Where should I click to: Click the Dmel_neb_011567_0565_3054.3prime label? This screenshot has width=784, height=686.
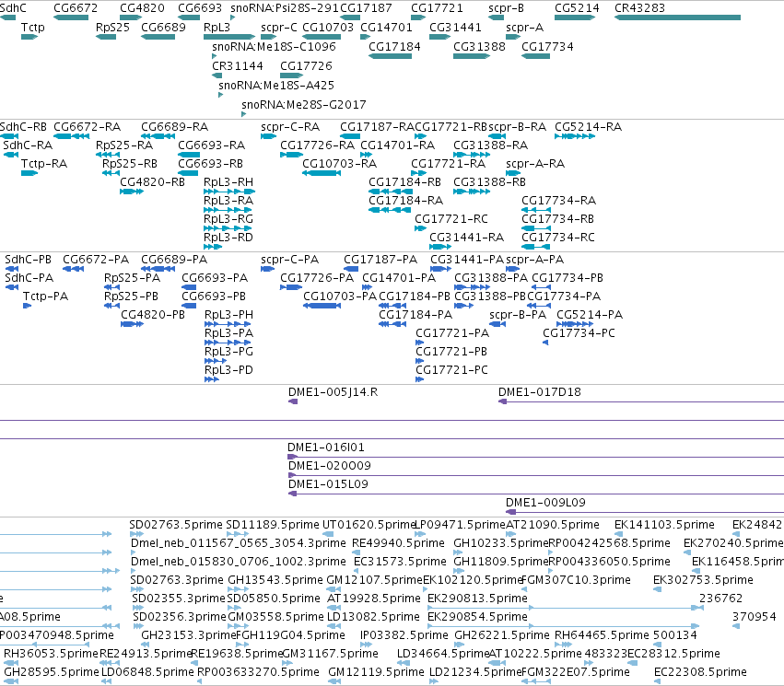point(239,543)
